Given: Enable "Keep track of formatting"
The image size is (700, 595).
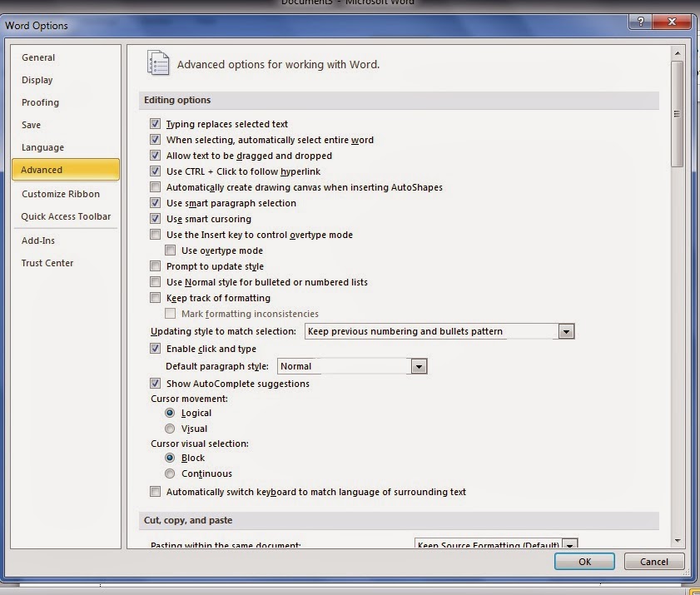Looking at the screenshot, I should tap(155, 298).
